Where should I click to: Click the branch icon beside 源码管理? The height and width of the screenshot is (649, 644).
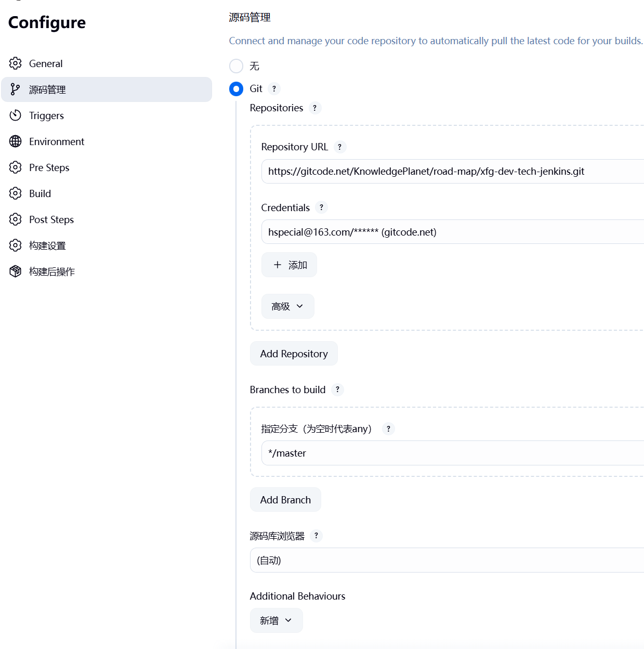tap(16, 89)
